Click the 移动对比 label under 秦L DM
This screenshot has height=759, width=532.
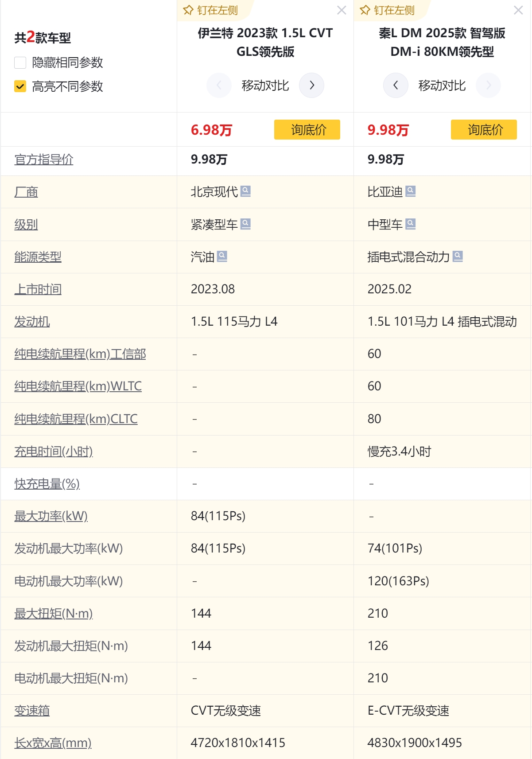point(442,86)
